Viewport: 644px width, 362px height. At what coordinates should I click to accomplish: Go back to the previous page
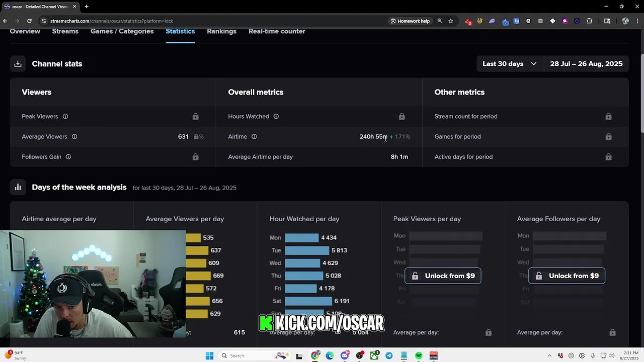click(5, 21)
